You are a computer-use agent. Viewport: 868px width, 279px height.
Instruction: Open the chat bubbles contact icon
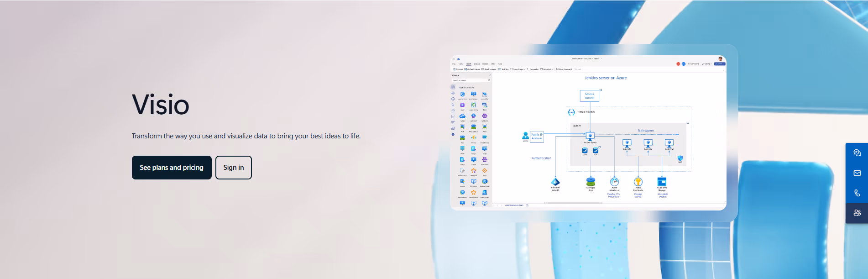coord(857,153)
